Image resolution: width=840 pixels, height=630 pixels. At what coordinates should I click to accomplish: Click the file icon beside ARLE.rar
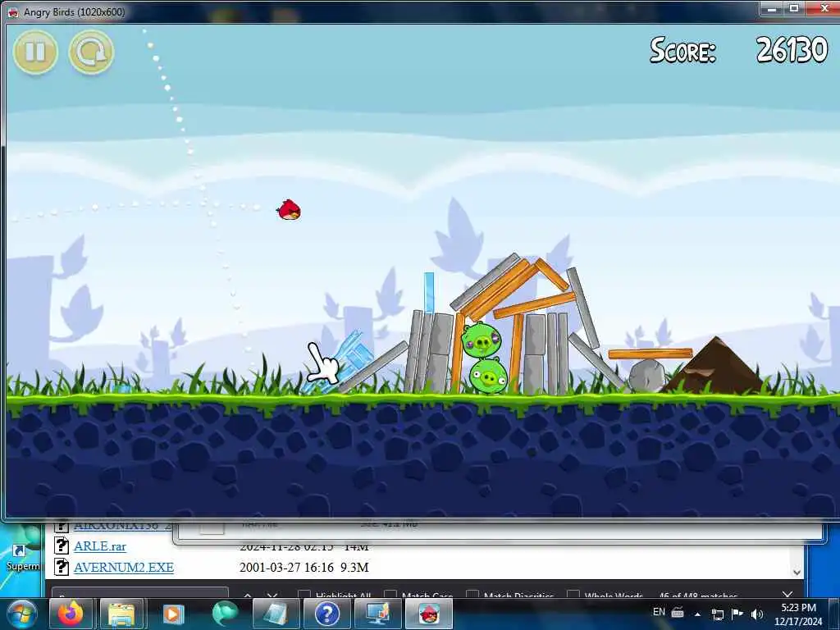pyautogui.click(x=62, y=546)
